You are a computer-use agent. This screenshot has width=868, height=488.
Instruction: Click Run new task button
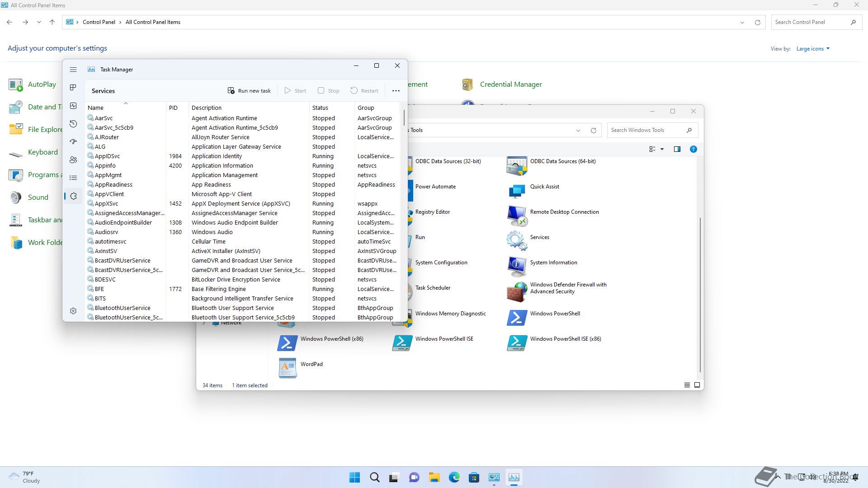click(x=249, y=91)
